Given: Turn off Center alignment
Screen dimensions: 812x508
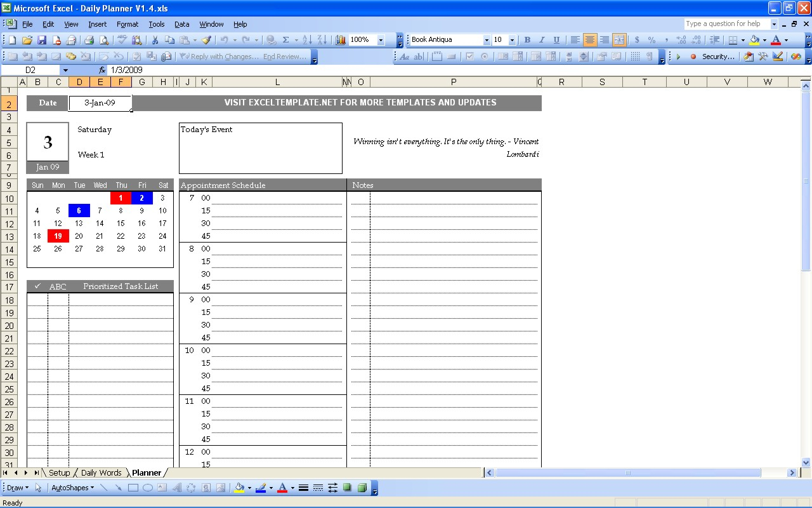Looking at the screenshot, I should 590,40.
